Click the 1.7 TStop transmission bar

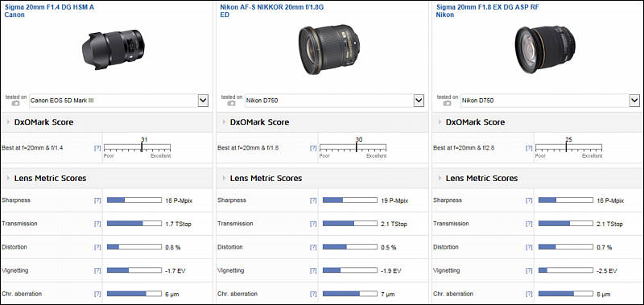[x=134, y=224]
